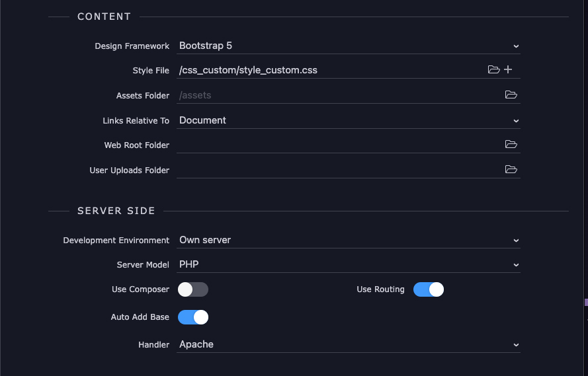This screenshot has height=376, width=588.
Task: Change the Server Model from PHP
Action: [348, 264]
